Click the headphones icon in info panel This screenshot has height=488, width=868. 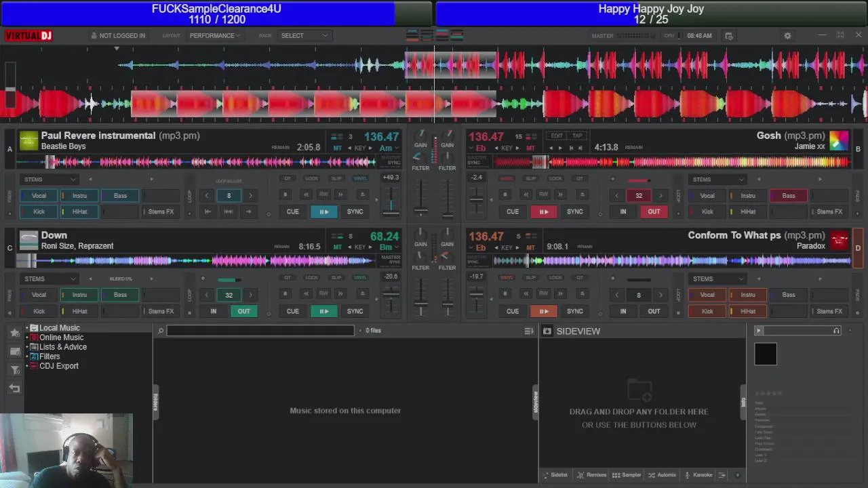click(836, 331)
